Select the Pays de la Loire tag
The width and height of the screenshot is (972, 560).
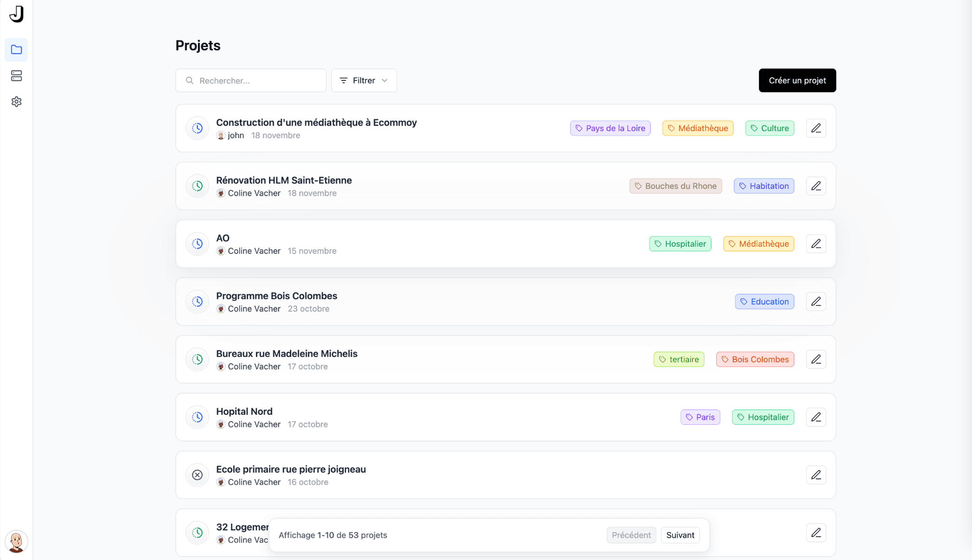coord(610,128)
